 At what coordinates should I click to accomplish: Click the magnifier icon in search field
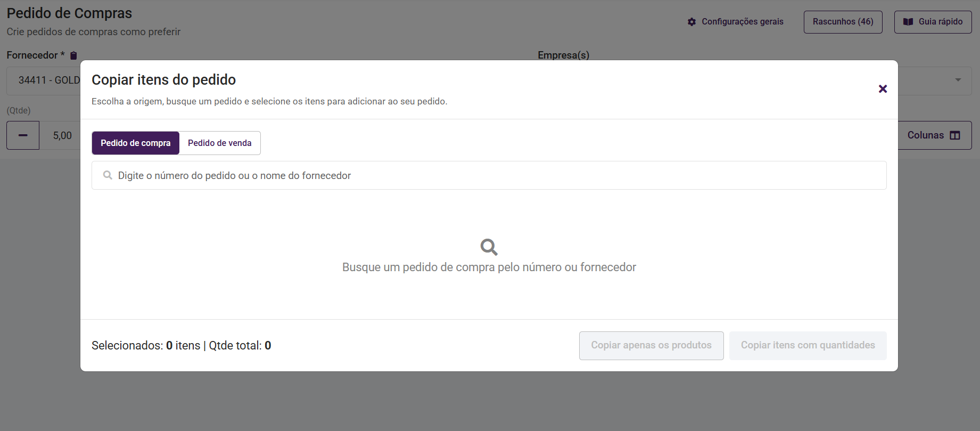click(x=108, y=175)
